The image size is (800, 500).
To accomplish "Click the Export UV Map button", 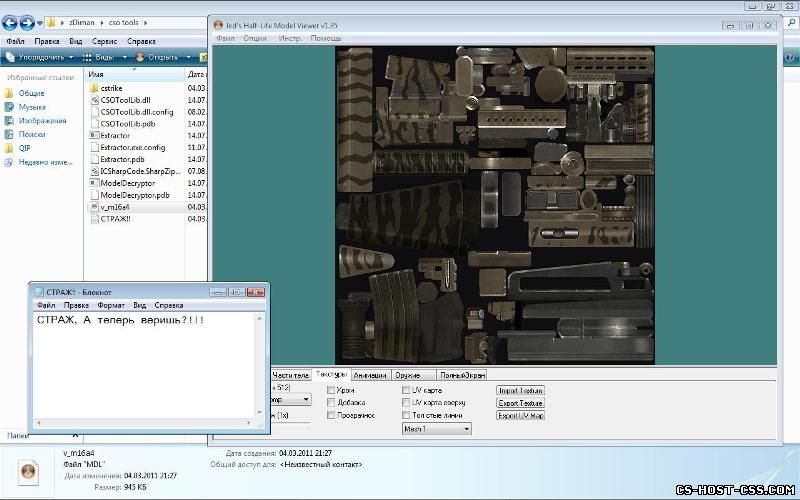I will 520,416.
